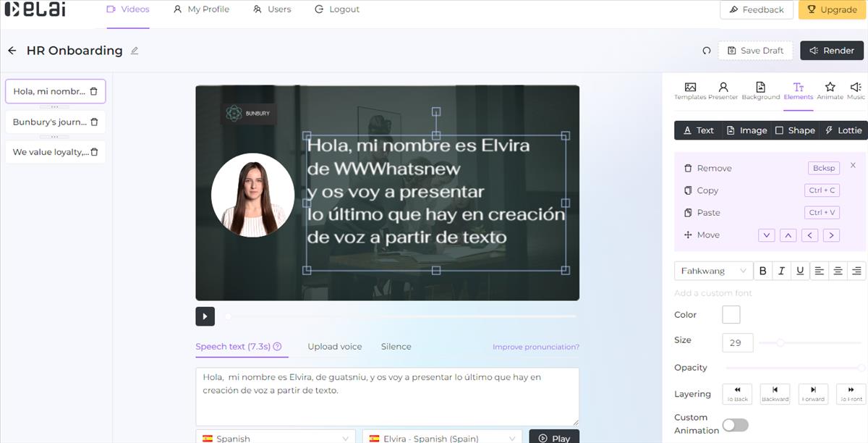Viewport: 868px width, 443px height.
Task: Open the Presenter panel tab
Action: click(723, 90)
